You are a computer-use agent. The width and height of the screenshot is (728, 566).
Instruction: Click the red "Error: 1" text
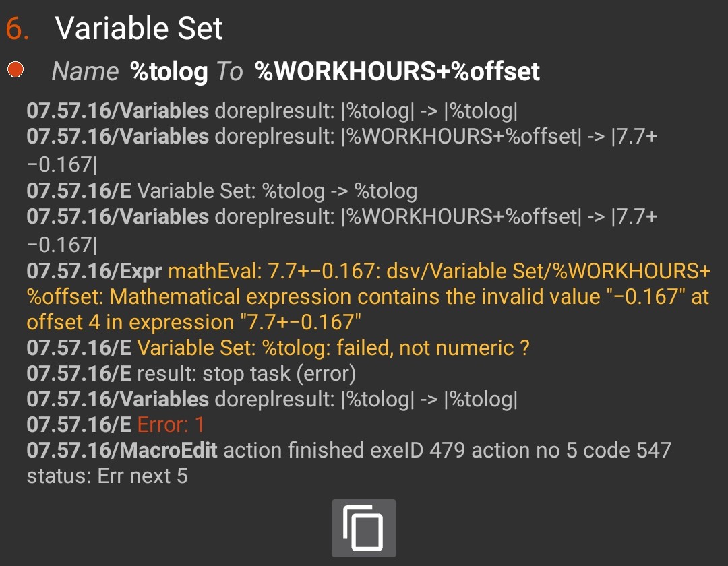171,425
